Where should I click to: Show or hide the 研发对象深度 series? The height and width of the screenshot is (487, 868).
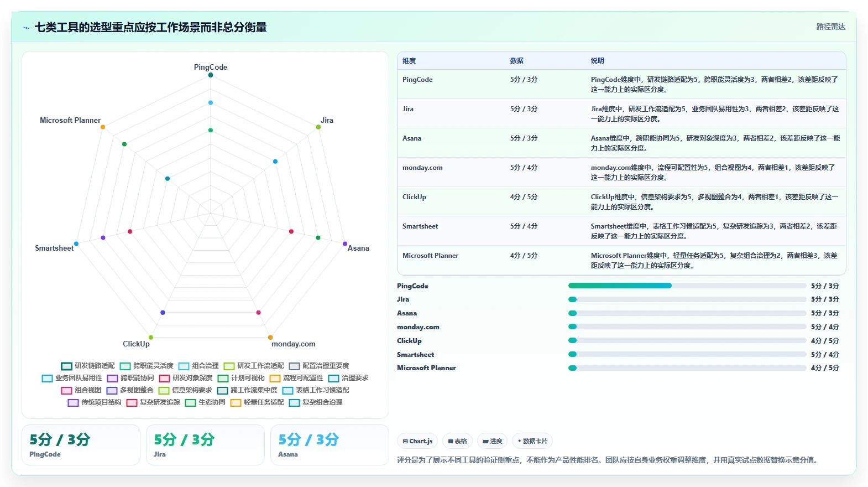tap(186, 378)
